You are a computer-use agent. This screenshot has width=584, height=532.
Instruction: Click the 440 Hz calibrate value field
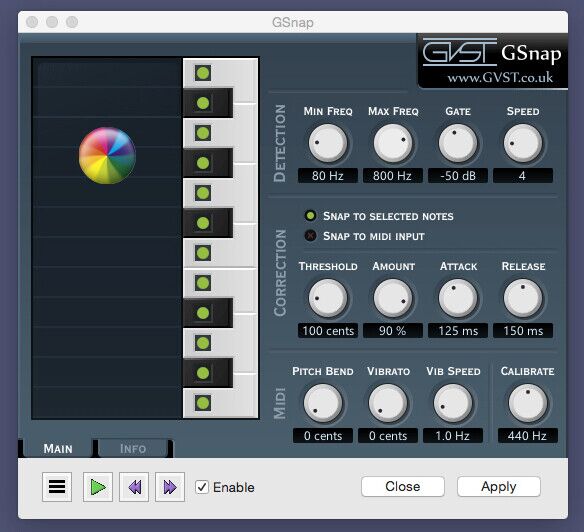click(x=528, y=436)
